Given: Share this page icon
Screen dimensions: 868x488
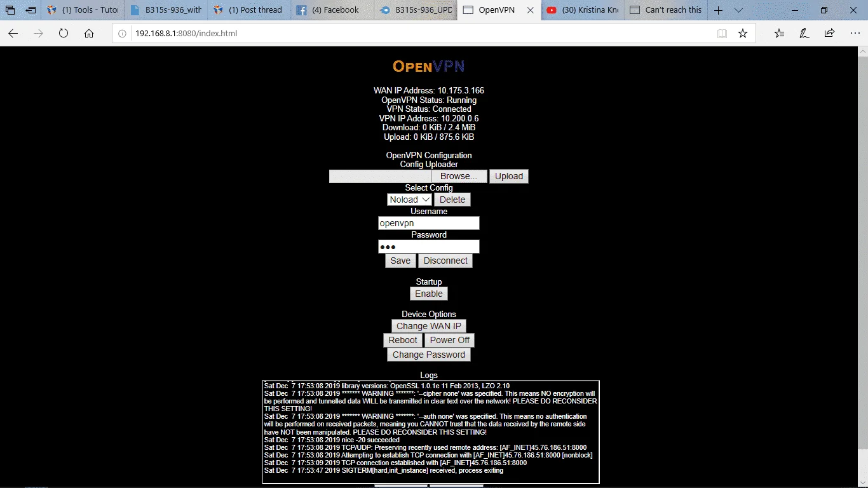Looking at the screenshot, I should (x=829, y=33).
